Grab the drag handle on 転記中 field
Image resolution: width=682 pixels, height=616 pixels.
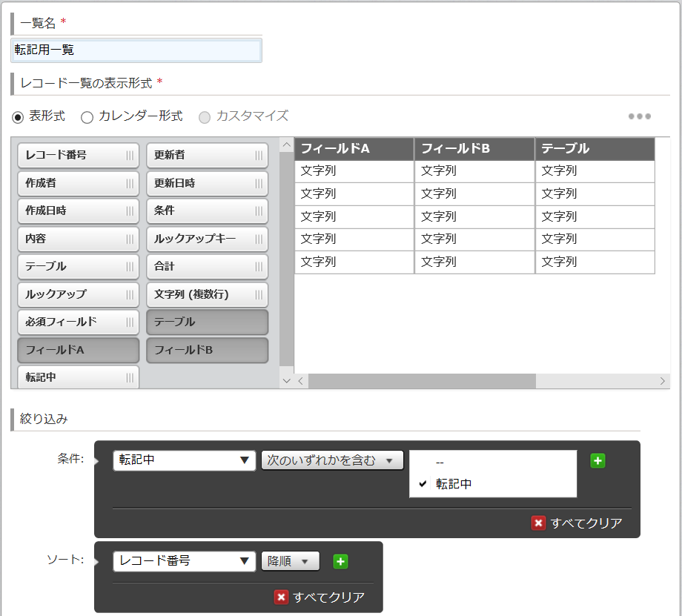point(130,377)
